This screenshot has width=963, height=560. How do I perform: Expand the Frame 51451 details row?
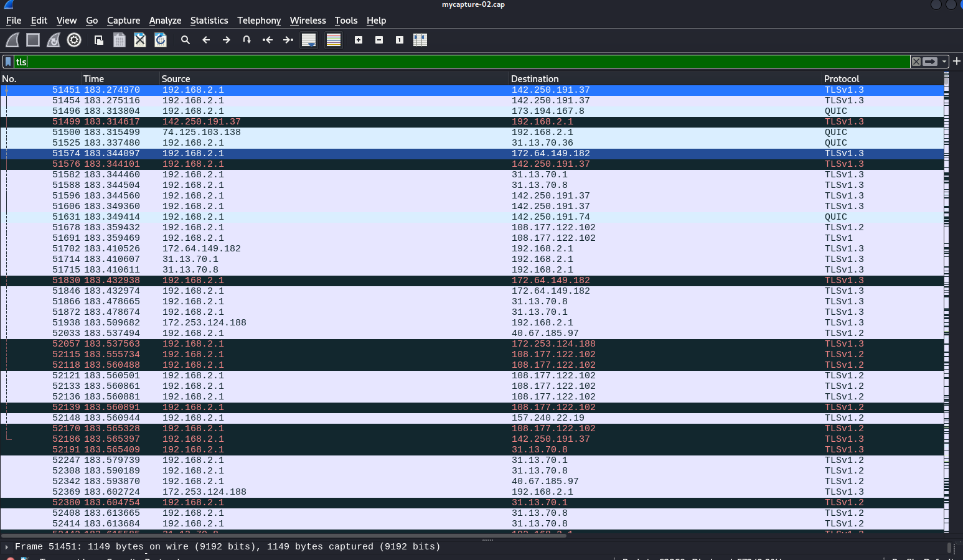click(6, 546)
